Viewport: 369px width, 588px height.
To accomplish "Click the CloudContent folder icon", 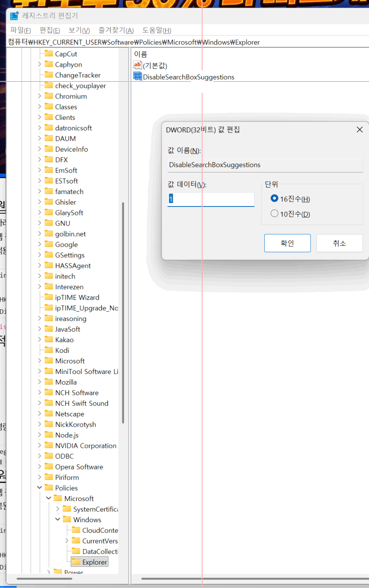I will [x=76, y=530].
